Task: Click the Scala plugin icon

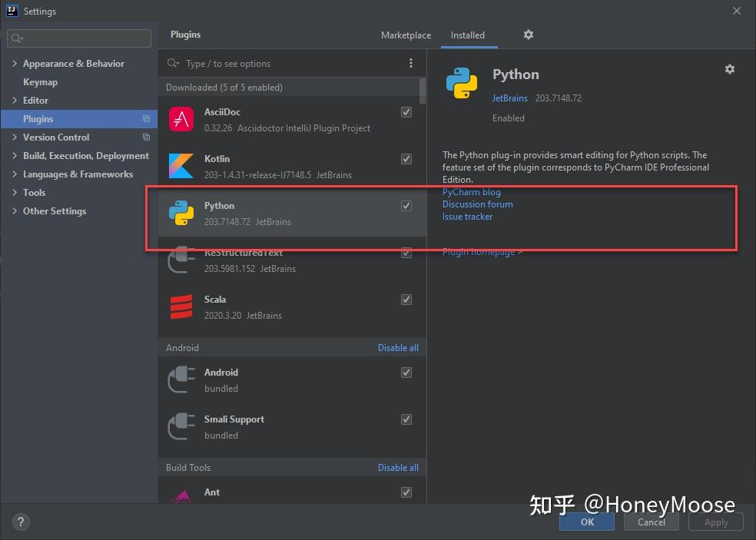Action: (x=181, y=307)
